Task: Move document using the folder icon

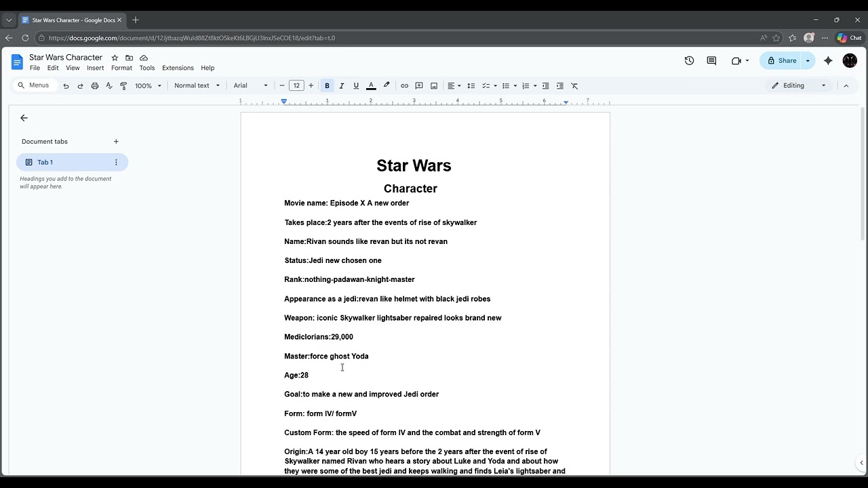Action: pyautogui.click(x=129, y=58)
